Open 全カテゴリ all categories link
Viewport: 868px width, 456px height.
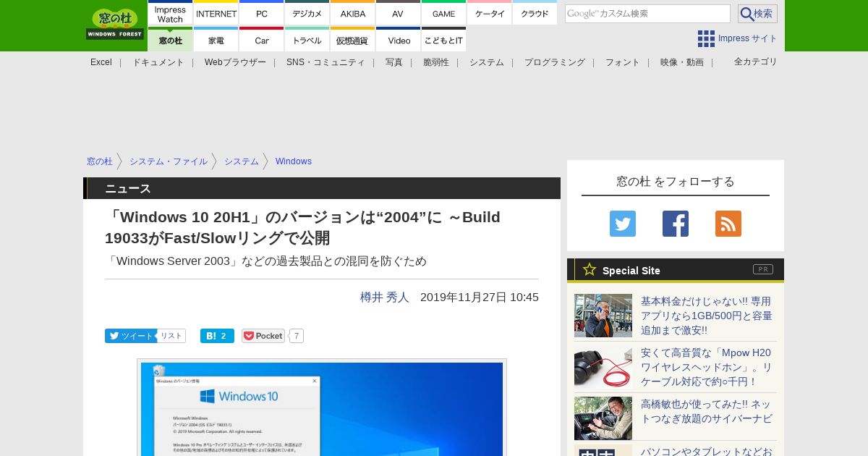coord(756,62)
